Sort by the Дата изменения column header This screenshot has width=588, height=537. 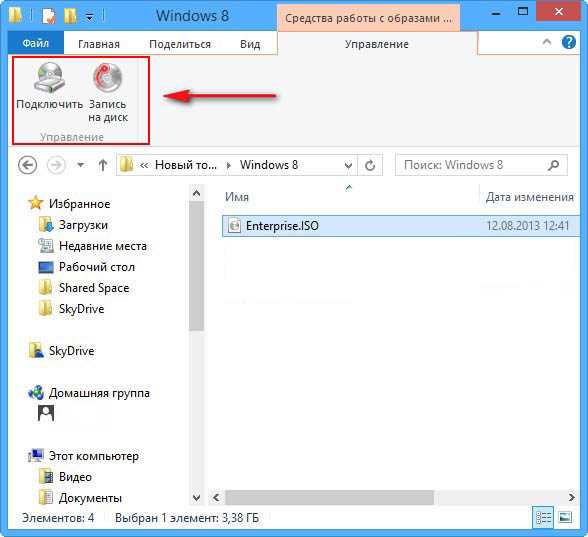pyautogui.click(x=530, y=197)
